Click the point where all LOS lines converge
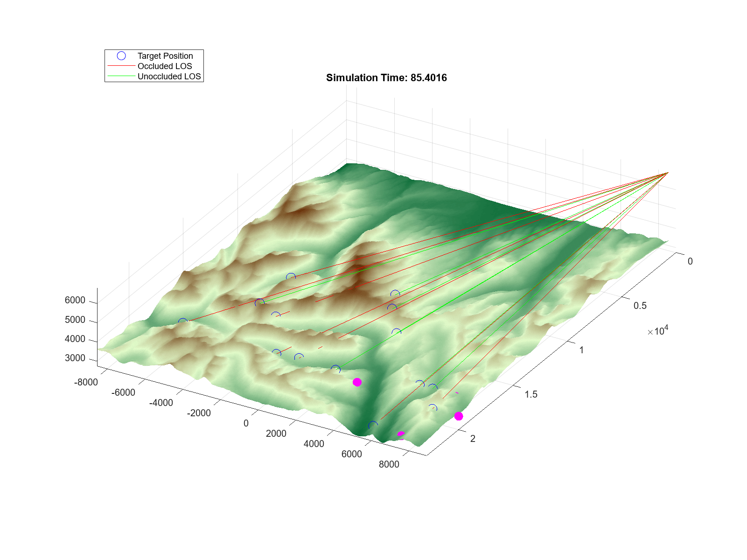This screenshot has width=747, height=560. (x=668, y=173)
